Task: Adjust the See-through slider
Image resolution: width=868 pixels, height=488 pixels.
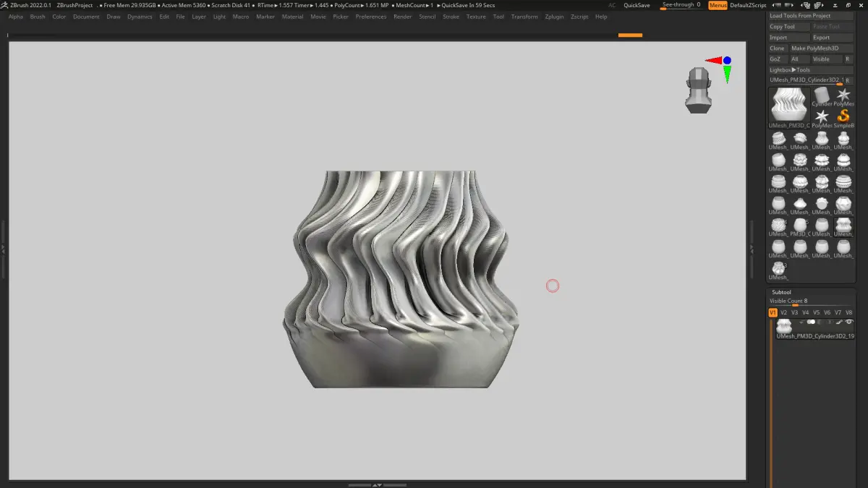Action: [681, 5]
